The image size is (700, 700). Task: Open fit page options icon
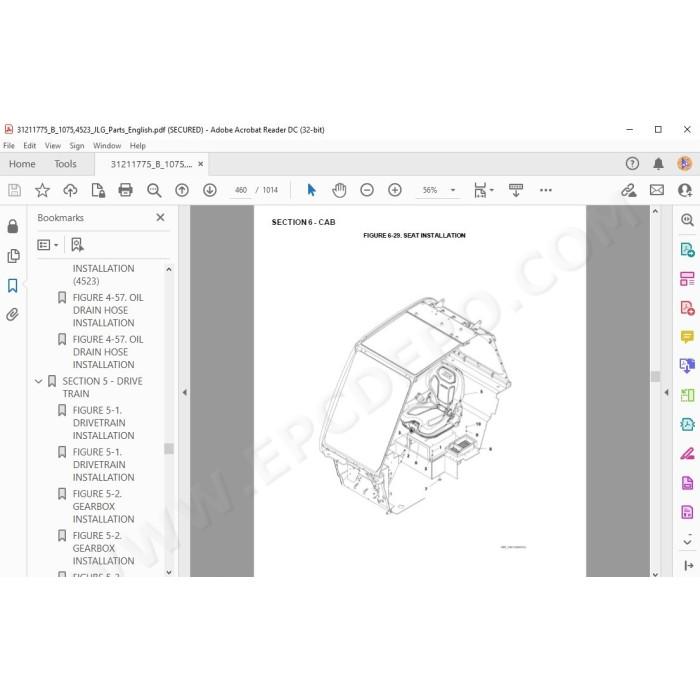[x=483, y=190]
